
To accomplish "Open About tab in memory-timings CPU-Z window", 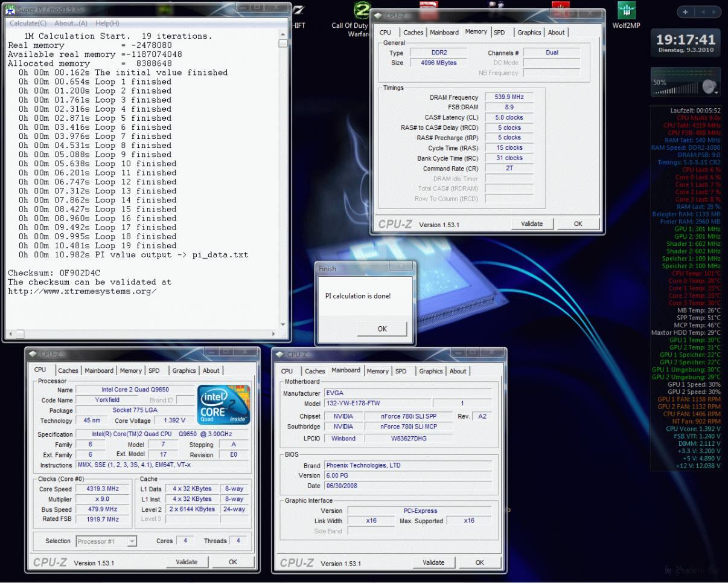I will 557,33.
